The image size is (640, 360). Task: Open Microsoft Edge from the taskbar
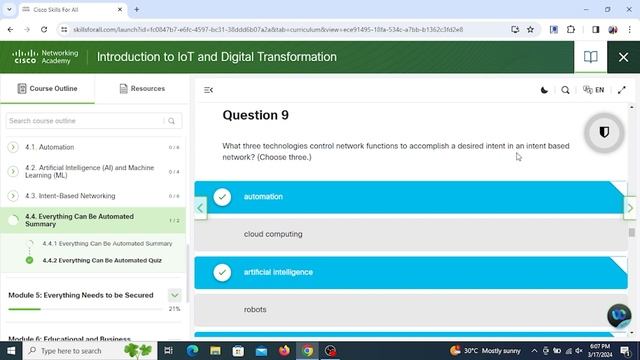click(192, 351)
